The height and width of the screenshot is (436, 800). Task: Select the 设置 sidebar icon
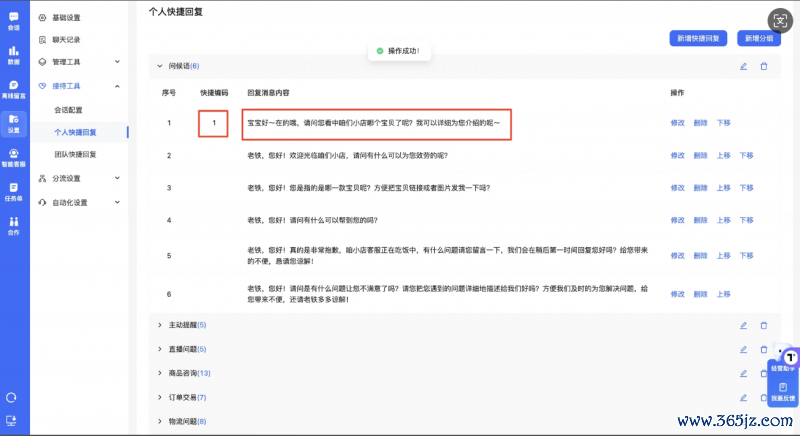click(14, 123)
